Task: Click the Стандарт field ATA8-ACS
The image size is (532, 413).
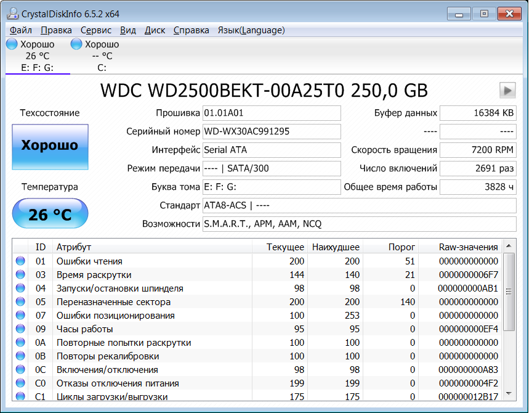Action: [x=360, y=205]
